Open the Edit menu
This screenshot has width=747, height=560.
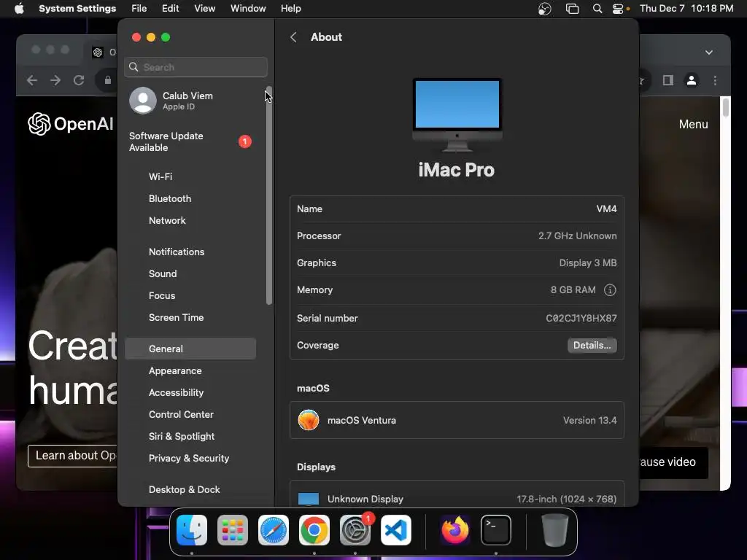pyautogui.click(x=170, y=9)
